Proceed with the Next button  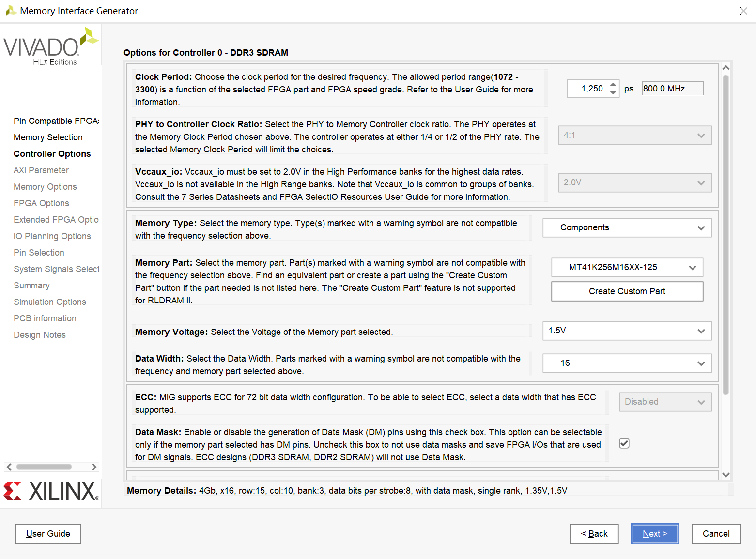[655, 534]
